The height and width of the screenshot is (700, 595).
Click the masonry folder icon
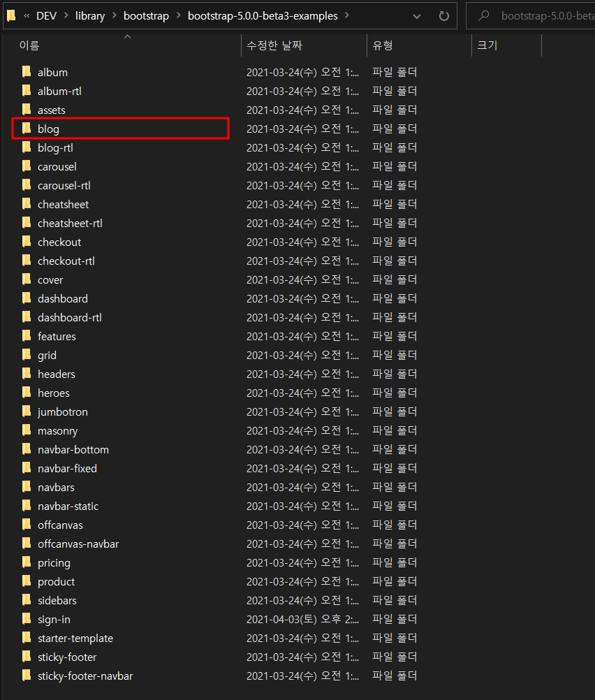pyautogui.click(x=27, y=430)
